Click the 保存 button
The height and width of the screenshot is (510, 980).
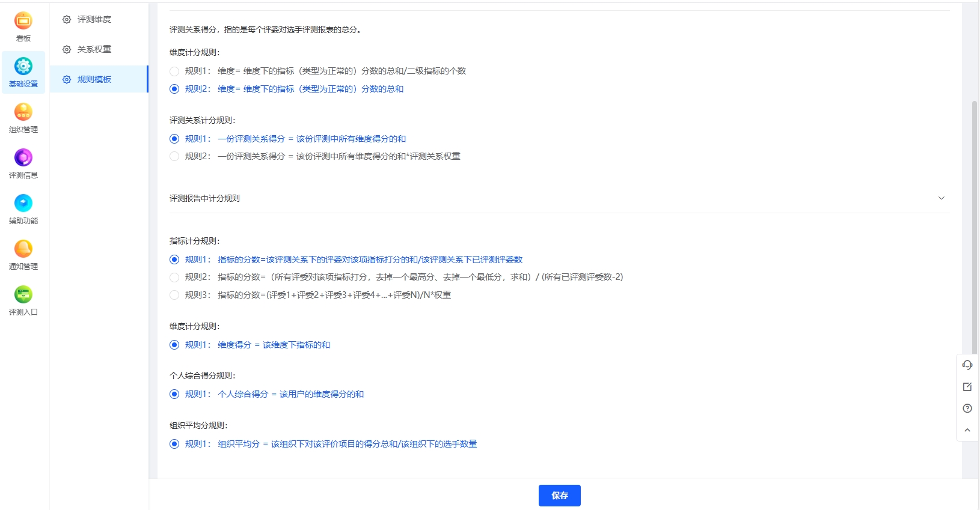point(559,496)
